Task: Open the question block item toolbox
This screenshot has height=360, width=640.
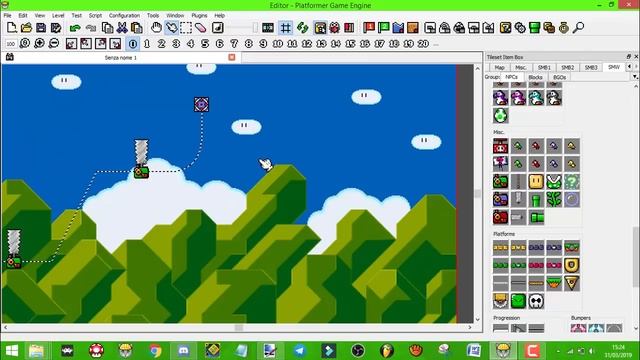Action: coord(505,28)
